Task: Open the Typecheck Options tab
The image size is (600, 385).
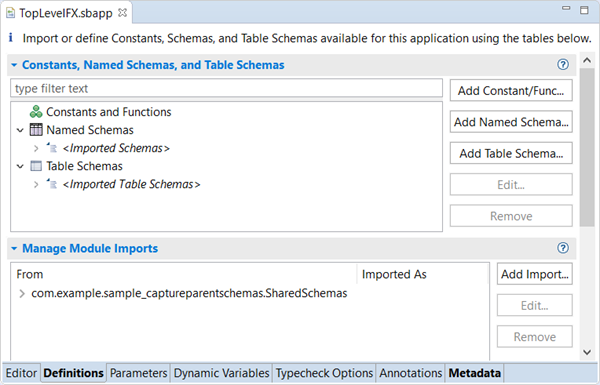Action: click(x=324, y=373)
